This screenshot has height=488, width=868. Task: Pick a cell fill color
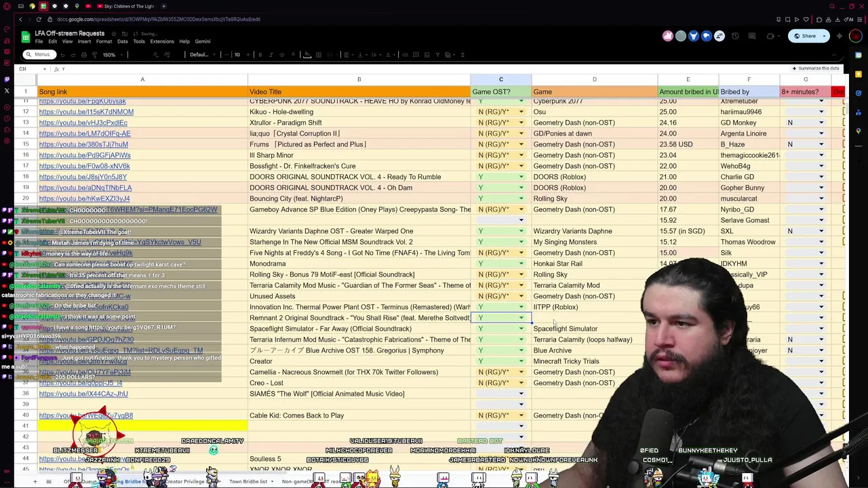click(307, 55)
